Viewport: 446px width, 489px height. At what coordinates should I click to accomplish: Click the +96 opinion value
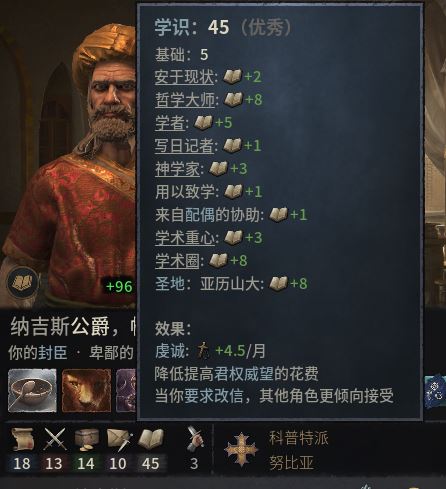[x=119, y=286]
